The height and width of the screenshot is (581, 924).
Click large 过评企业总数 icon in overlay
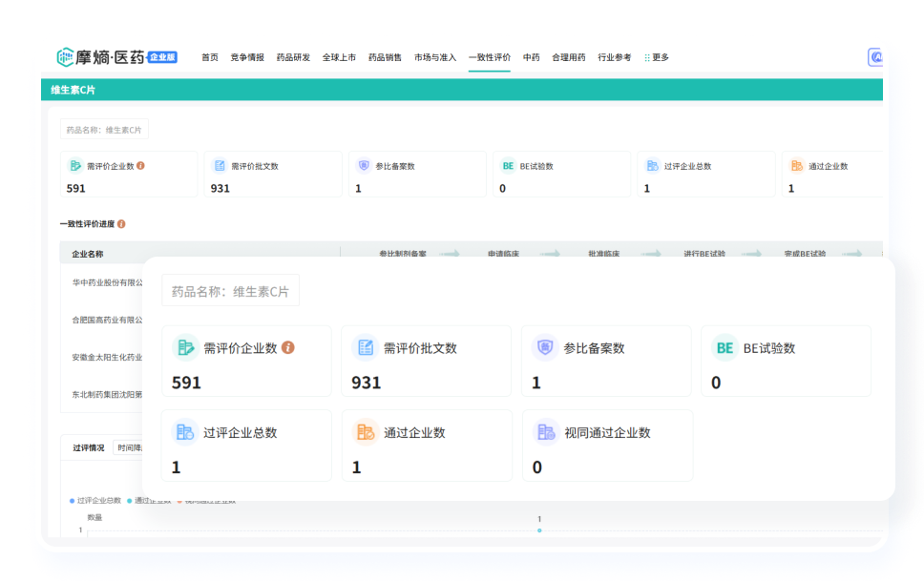tap(185, 432)
